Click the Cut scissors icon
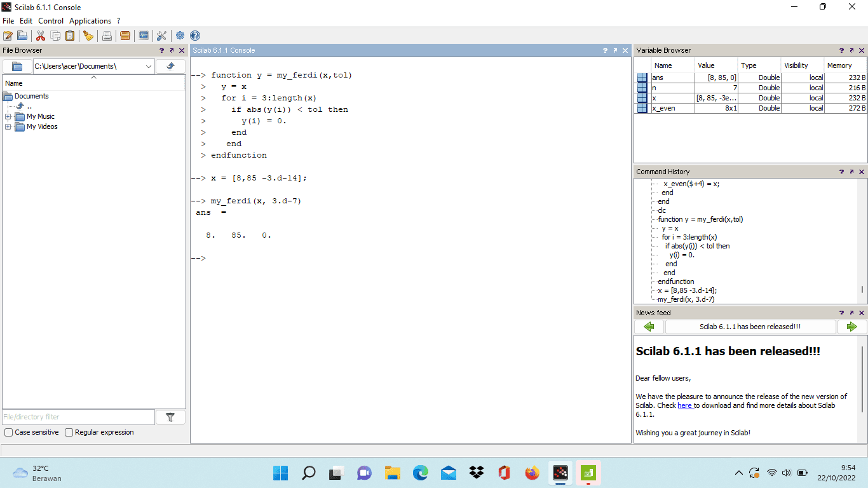 click(41, 36)
